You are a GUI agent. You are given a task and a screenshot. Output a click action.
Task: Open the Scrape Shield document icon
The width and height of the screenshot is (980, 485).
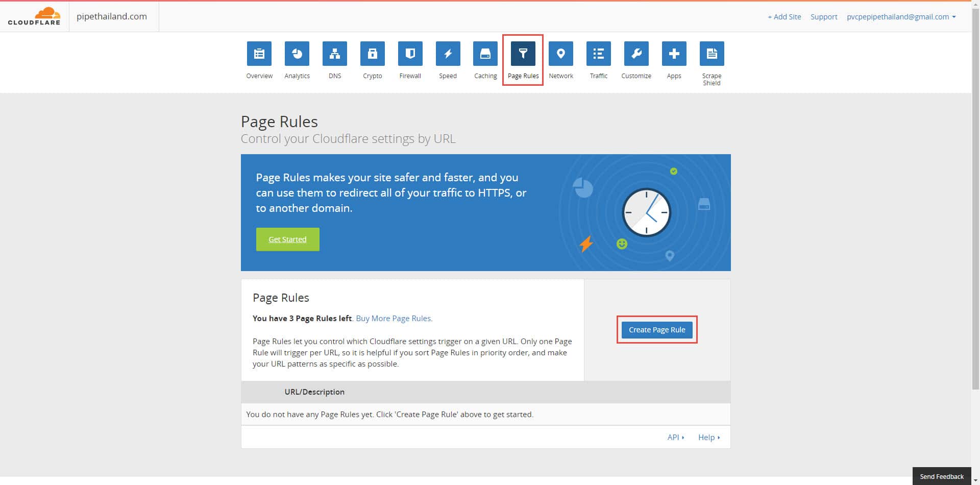pos(712,54)
